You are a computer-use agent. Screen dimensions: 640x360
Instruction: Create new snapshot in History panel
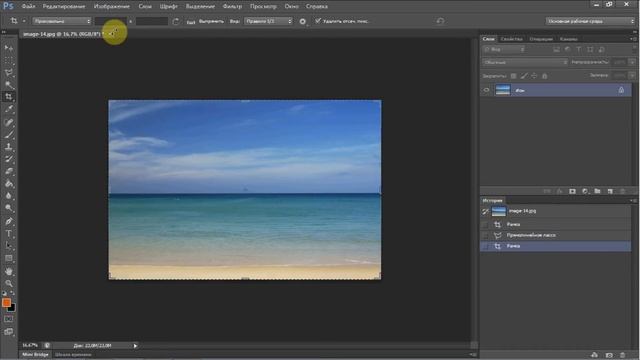(609, 356)
